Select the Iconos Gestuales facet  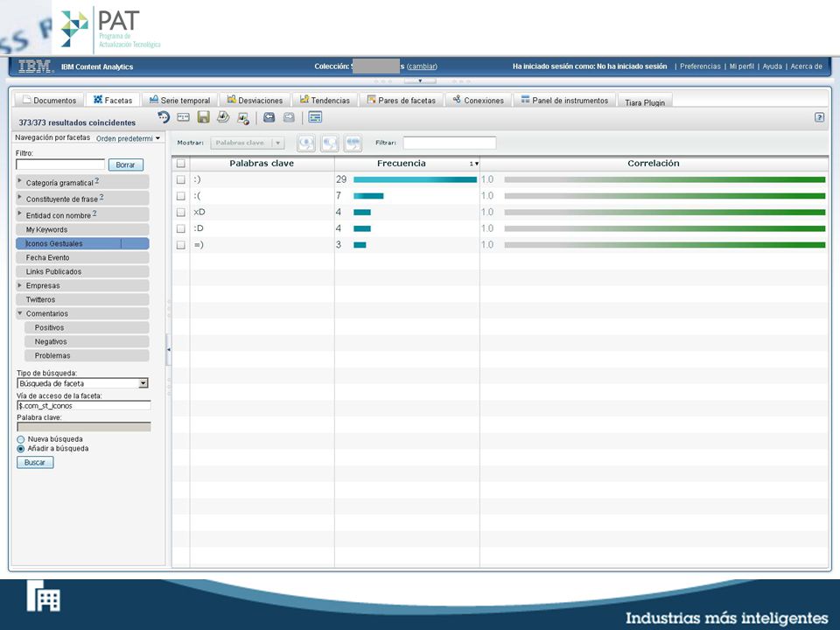82,243
